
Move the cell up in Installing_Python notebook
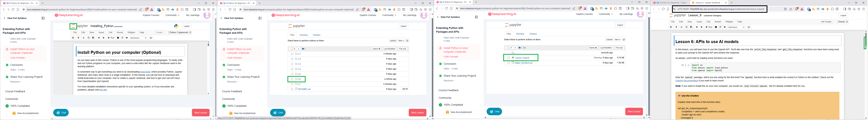[x=99, y=38]
